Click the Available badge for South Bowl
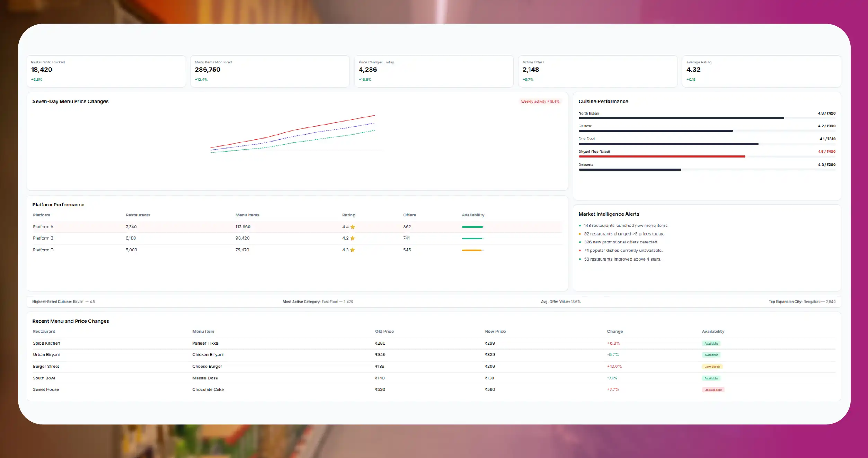The height and width of the screenshot is (458, 868). [x=711, y=378]
